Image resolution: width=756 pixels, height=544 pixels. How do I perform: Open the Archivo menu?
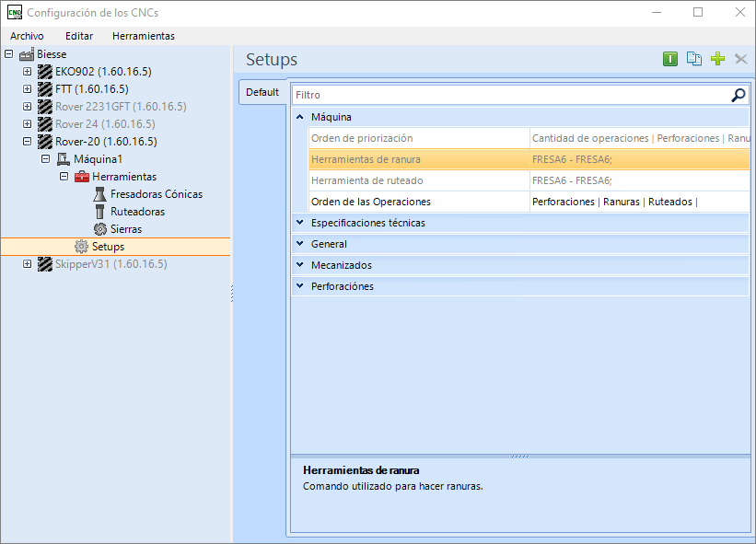(x=27, y=36)
